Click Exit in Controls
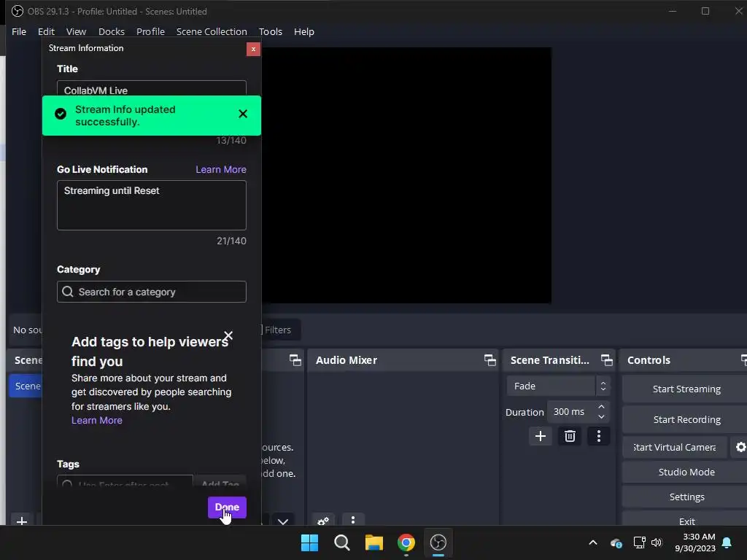 pyautogui.click(x=686, y=521)
